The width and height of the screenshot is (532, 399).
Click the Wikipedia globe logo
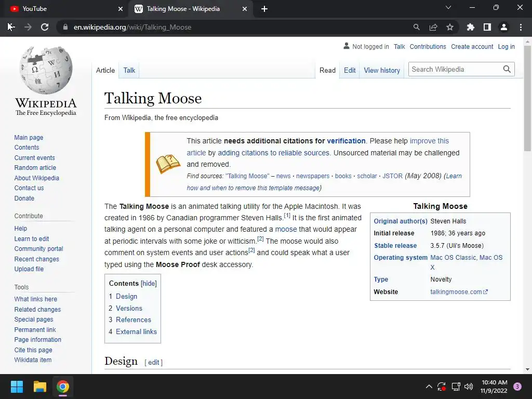[x=46, y=70]
